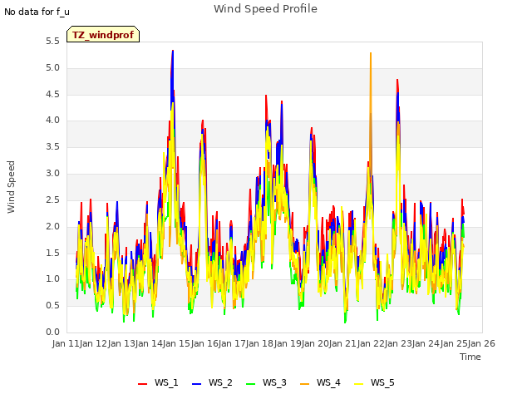Click the 0.0 y-axis tick label
This screenshot has width=532, height=399.
tap(52, 332)
